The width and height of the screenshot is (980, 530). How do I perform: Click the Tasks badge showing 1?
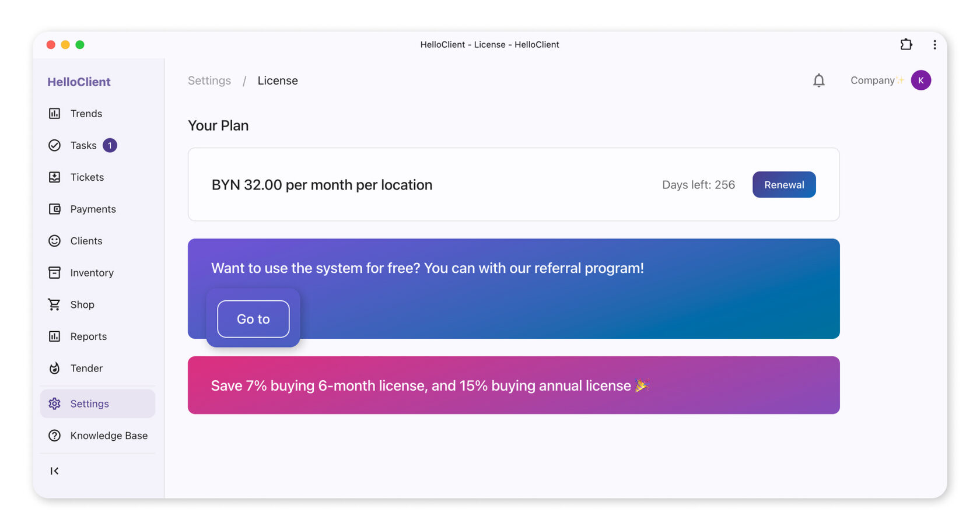110,145
